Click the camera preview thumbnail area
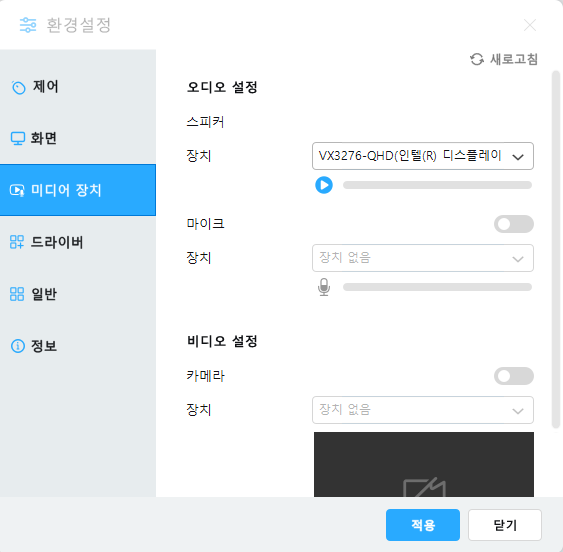Screen dimensions: 563x552 click(424, 464)
